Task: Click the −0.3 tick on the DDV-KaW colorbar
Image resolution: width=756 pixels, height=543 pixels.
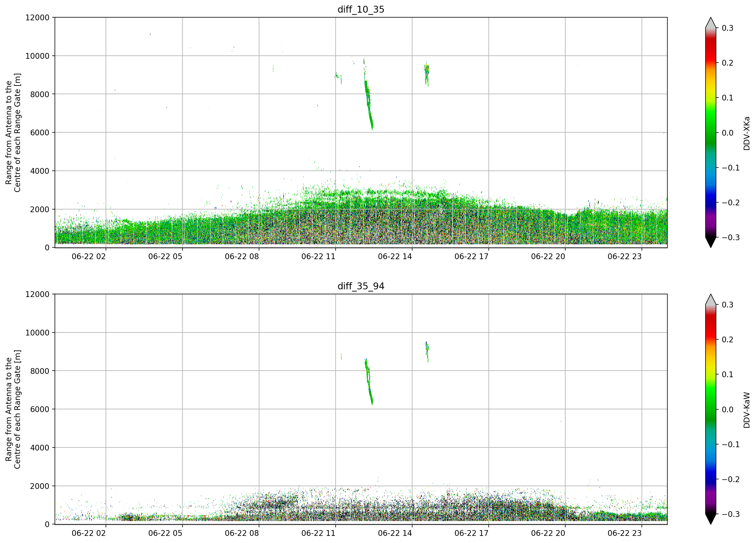Action: coord(731,514)
